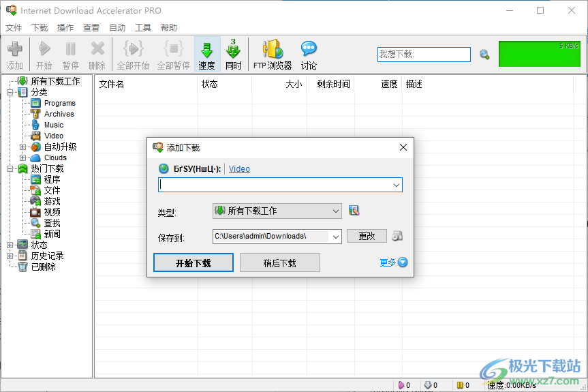Expand the 历史记录 tree node
Screen dimensions: 588x392
click(10, 256)
